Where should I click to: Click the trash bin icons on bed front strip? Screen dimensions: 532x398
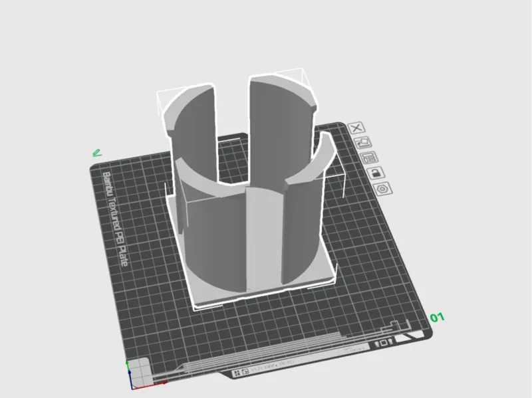coord(384,343)
